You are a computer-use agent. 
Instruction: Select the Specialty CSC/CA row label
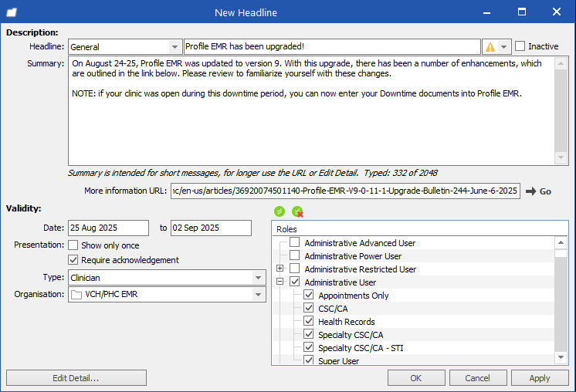351,335
